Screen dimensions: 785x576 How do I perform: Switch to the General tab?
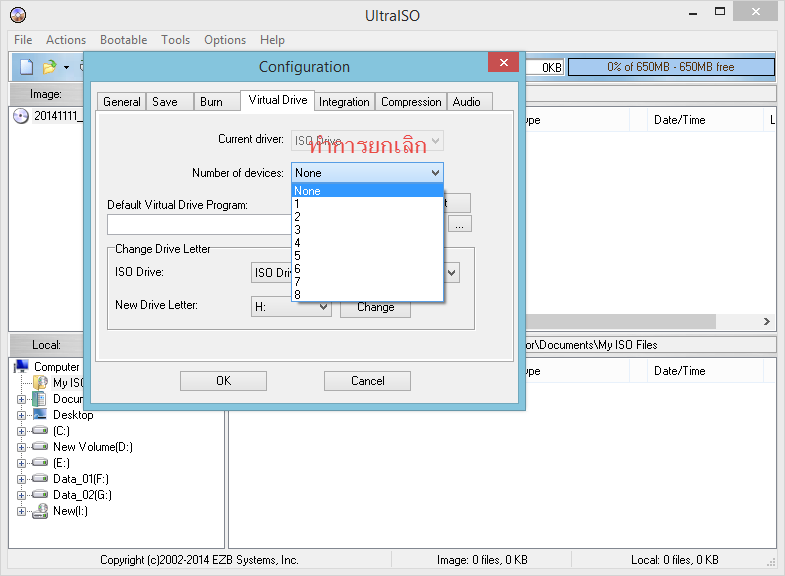click(x=122, y=102)
